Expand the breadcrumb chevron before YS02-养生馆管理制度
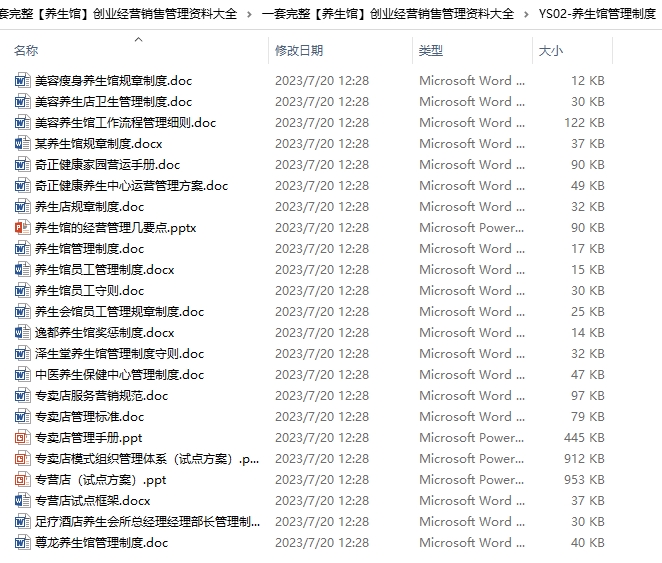 pyautogui.click(x=526, y=14)
